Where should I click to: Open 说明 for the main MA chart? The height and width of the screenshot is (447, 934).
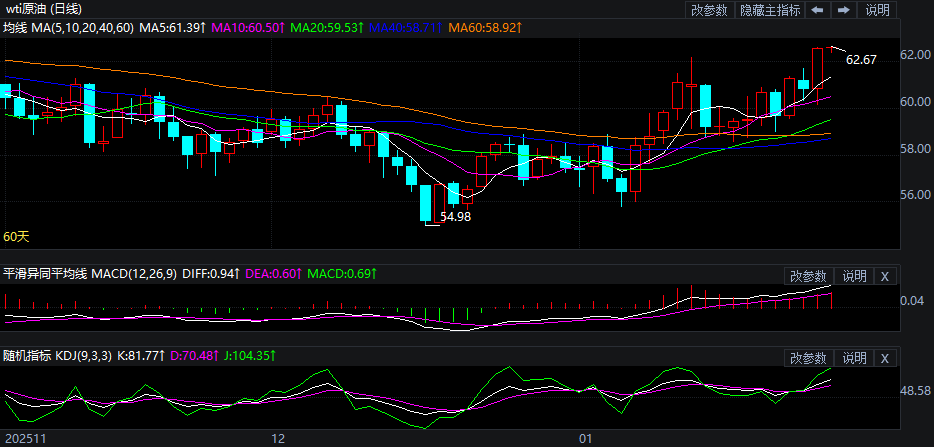(x=877, y=10)
